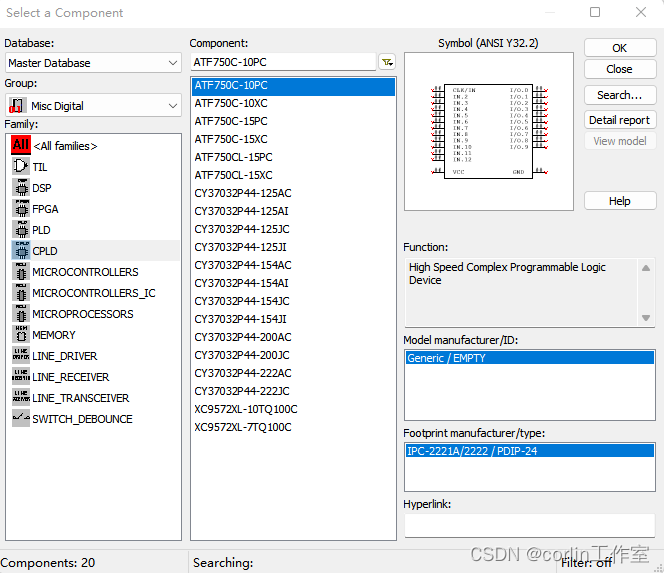This screenshot has width=664, height=573.
Task: Click the Function box scroll-up arrow
Action: pos(646,268)
